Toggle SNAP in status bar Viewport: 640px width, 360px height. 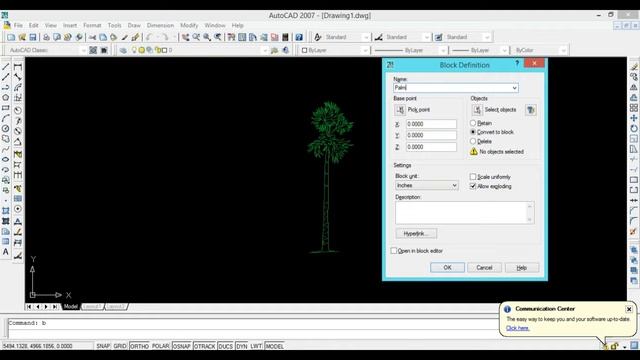coord(103,346)
